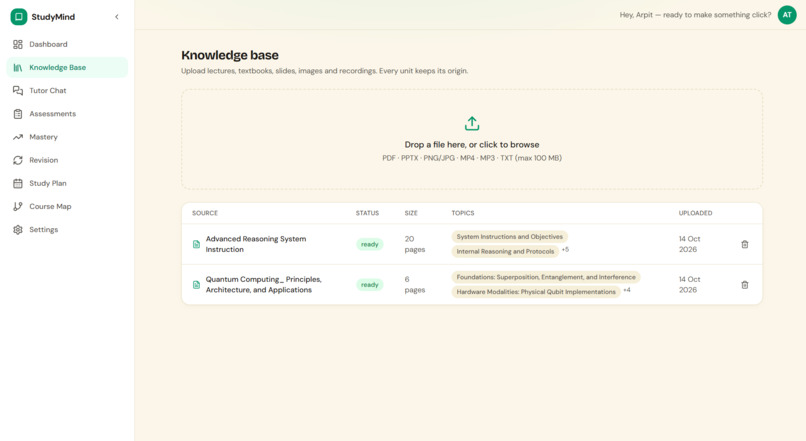This screenshot has height=441, width=806.
Task: Collapse the sidebar with the chevron
Action: 117,17
